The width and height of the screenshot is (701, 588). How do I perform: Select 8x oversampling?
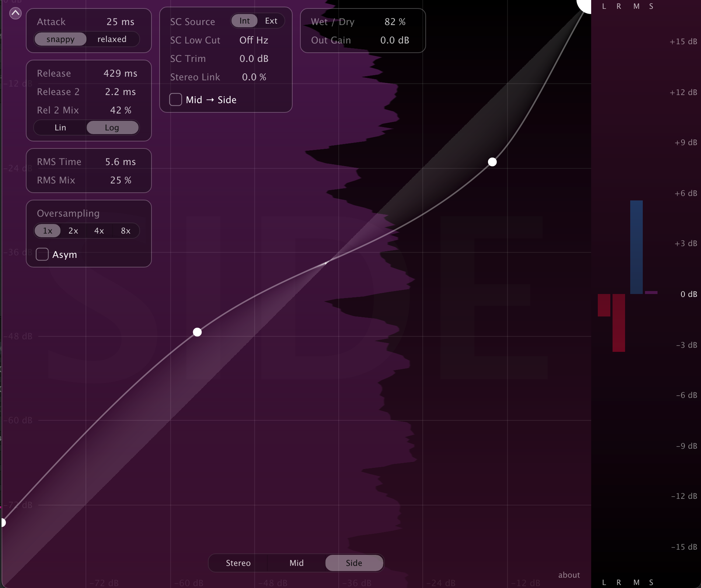coord(125,231)
